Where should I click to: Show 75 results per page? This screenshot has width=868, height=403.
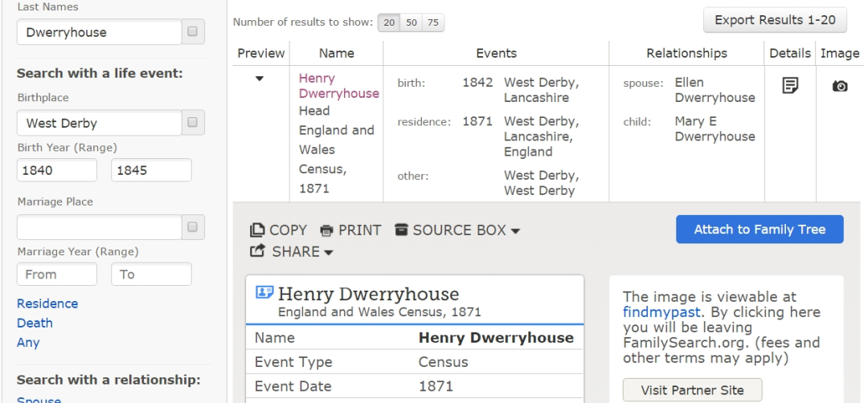(433, 22)
